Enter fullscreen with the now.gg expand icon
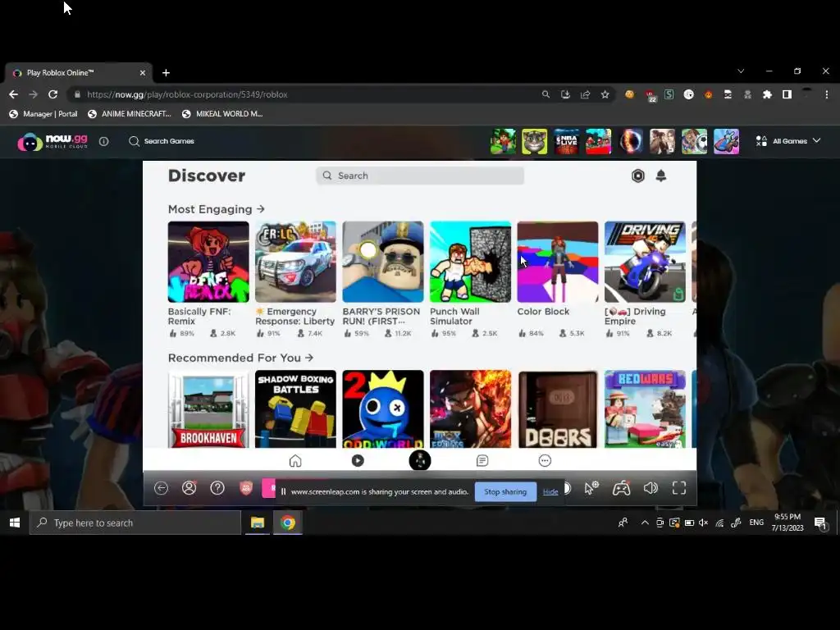Screen dimensions: 840x630 pyautogui.click(x=679, y=488)
